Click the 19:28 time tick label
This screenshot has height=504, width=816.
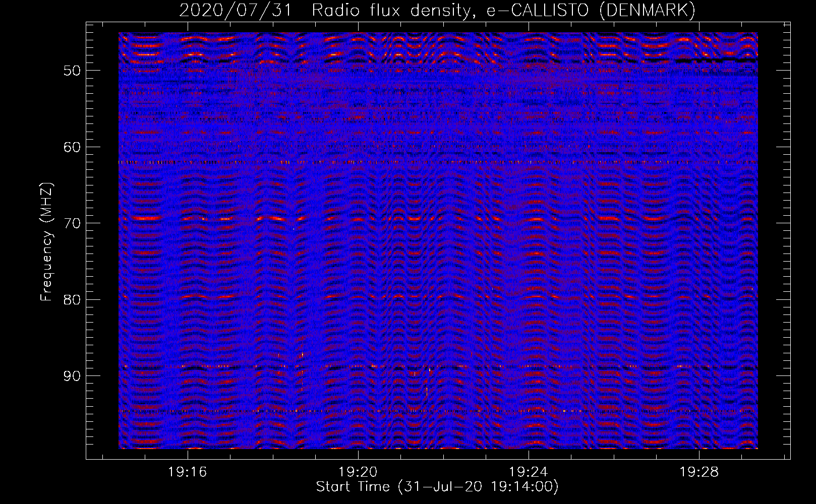(699, 472)
